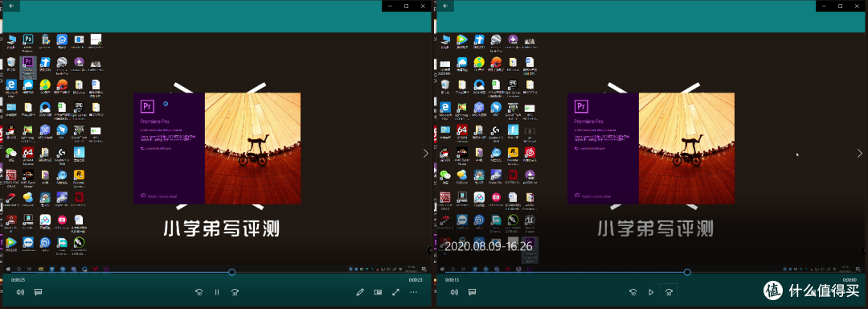Switch left player to mini view
The height and width of the screenshot is (309, 868).
tap(378, 292)
